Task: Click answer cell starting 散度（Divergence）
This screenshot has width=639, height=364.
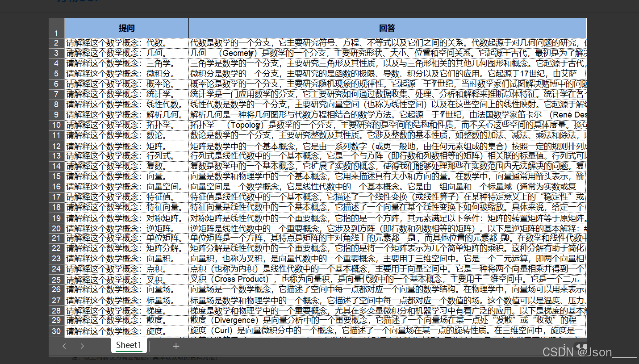Action: pos(387,321)
